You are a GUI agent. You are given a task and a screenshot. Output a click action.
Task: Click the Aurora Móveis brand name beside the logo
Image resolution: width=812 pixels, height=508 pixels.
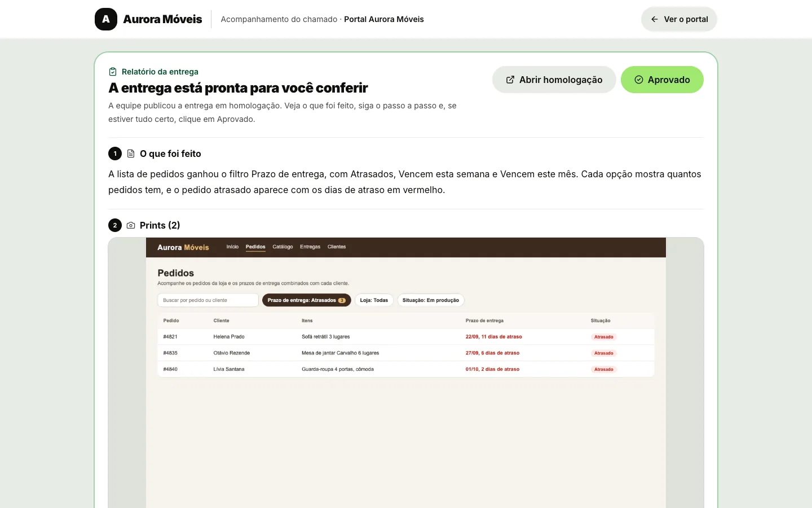[x=162, y=19]
